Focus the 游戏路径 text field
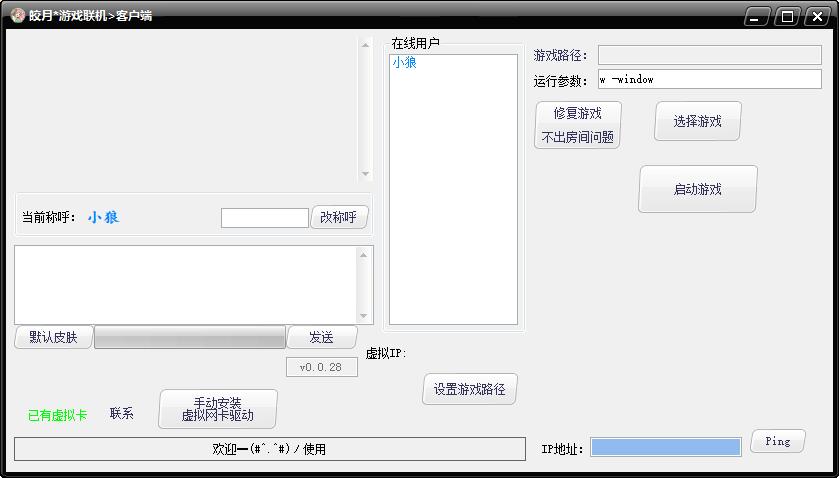Image resolution: width=839 pixels, height=478 pixels. point(710,55)
